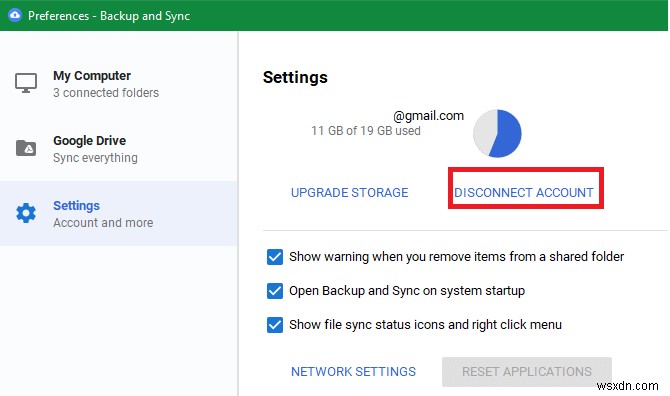Open the Google Drive section
This screenshot has width=670, height=396.
(x=119, y=149)
